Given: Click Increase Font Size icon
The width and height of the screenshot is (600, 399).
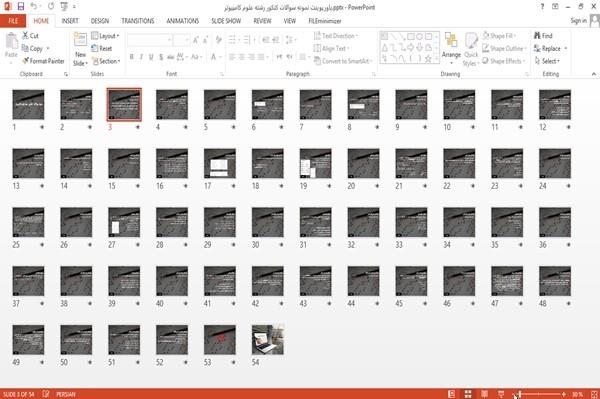Looking at the screenshot, I should [196, 40].
